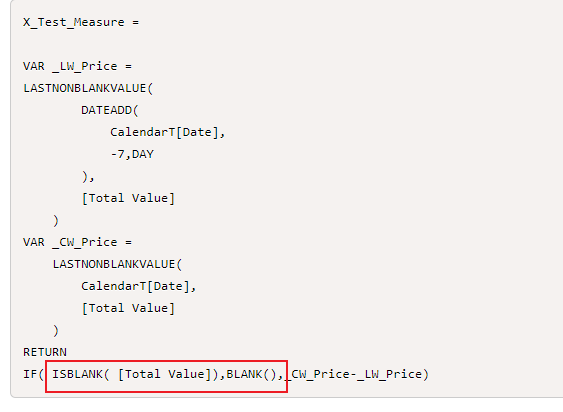Click the '),' line closing DATEADD
The height and width of the screenshot is (412, 563).
[88, 176]
